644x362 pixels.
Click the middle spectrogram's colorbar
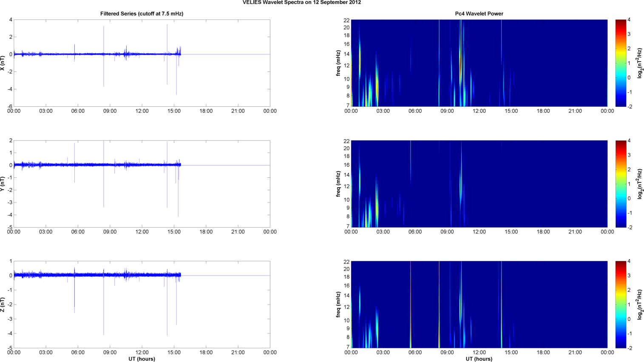coord(621,184)
